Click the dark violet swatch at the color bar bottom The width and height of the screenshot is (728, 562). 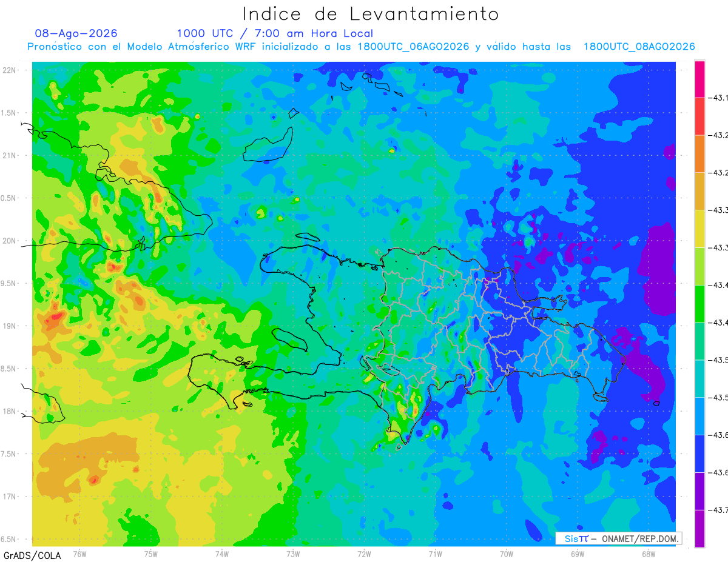(x=699, y=529)
